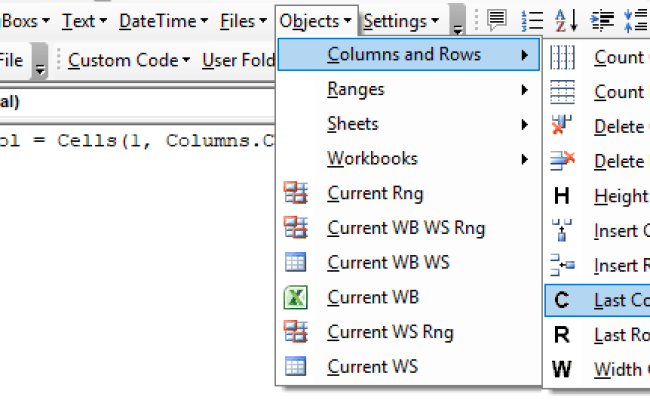
Task: Click the insert column icon
Action: click(562, 230)
